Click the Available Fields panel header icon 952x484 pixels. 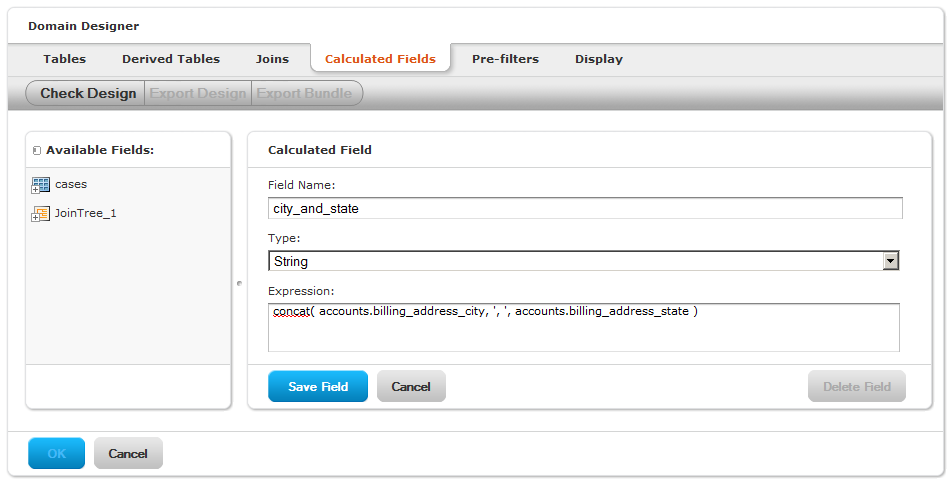[x=36, y=150]
